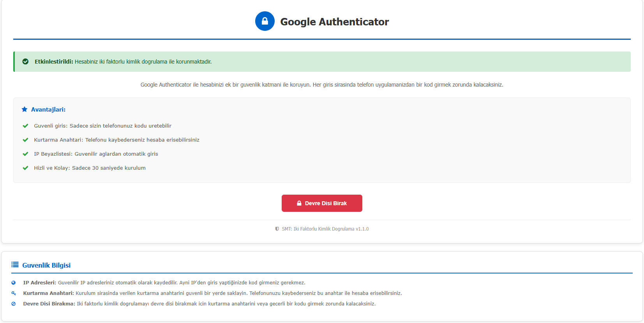Click the checkmark beside Hizli ve Kolay
This screenshot has width=644, height=323.
(25, 168)
